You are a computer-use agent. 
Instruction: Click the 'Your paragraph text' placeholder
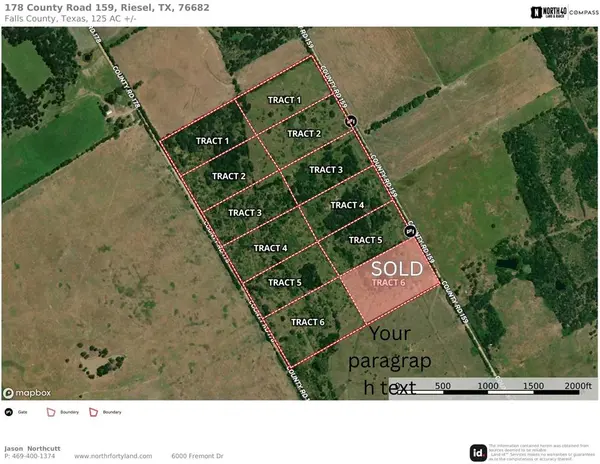390,360
